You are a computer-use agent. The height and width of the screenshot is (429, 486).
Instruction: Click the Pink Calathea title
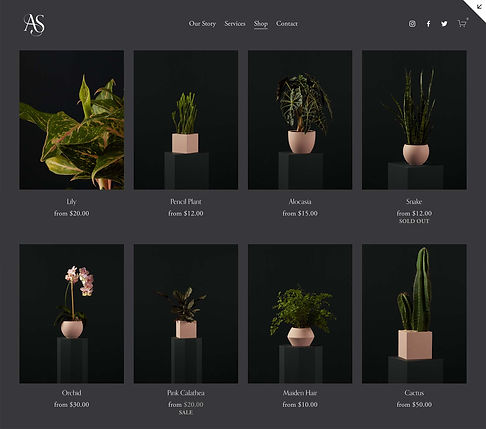[x=186, y=393]
